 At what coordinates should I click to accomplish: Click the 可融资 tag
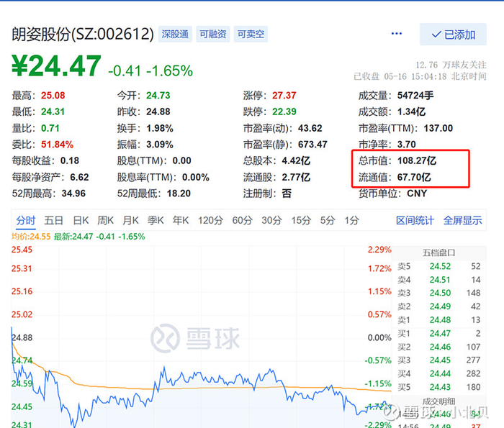(213, 34)
